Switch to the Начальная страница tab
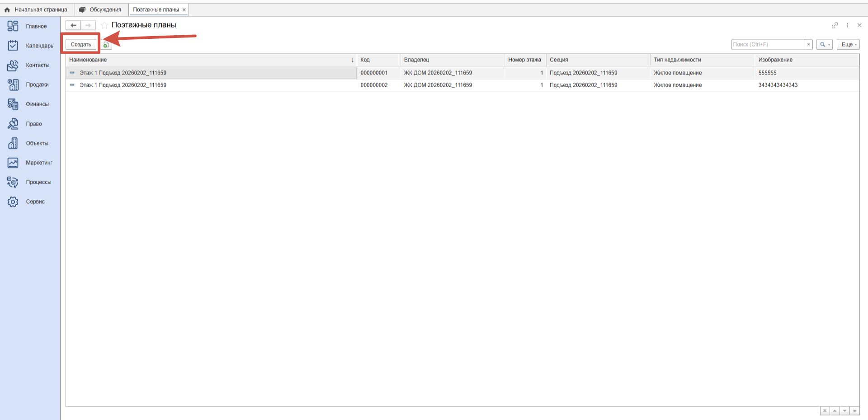The width and height of the screenshot is (868, 420). coord(40,9)
